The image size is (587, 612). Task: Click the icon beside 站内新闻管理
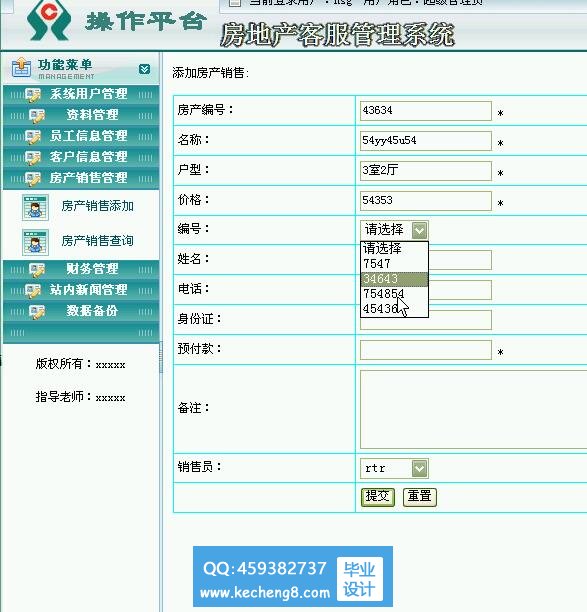[x=33, y=291]
